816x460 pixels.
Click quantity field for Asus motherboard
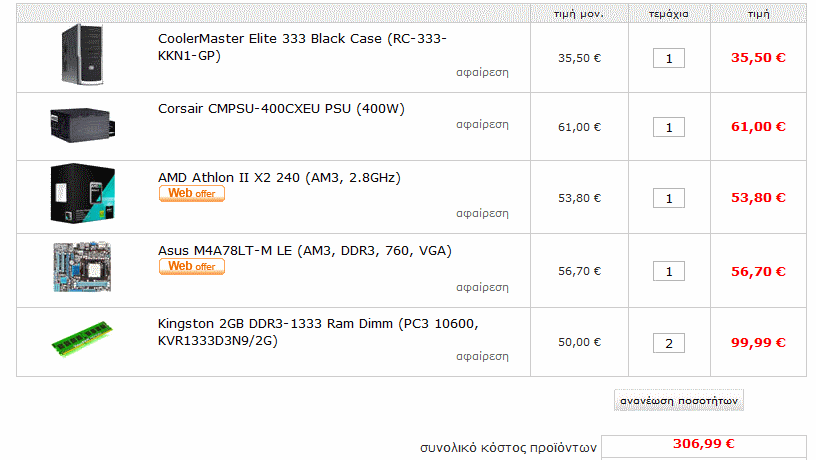pos(669,271)
